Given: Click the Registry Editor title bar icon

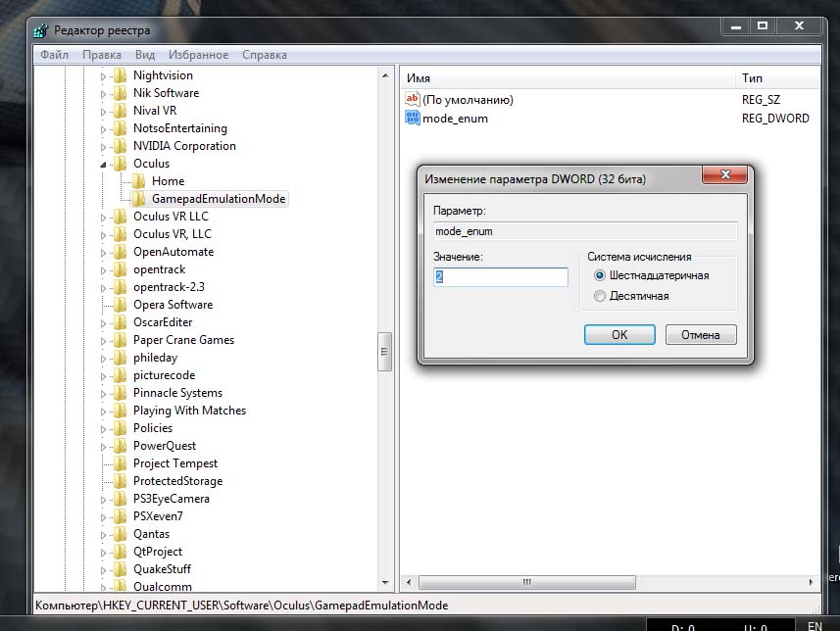Looking at the screenshot, I should click(x=41, y=30).
